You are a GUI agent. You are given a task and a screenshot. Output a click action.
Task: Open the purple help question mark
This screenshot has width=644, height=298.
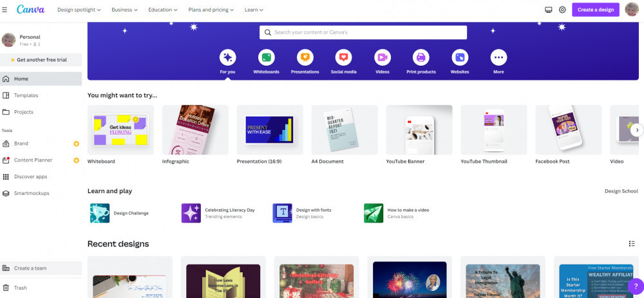(636, 286)
